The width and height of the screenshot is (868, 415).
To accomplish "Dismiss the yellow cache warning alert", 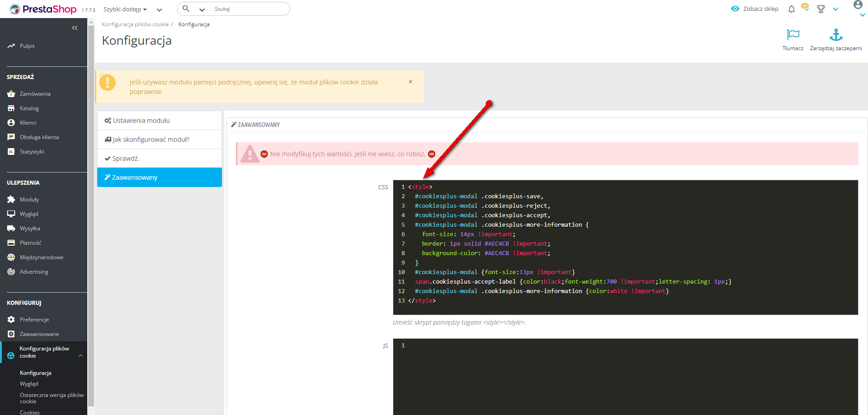I will [410, 82].
